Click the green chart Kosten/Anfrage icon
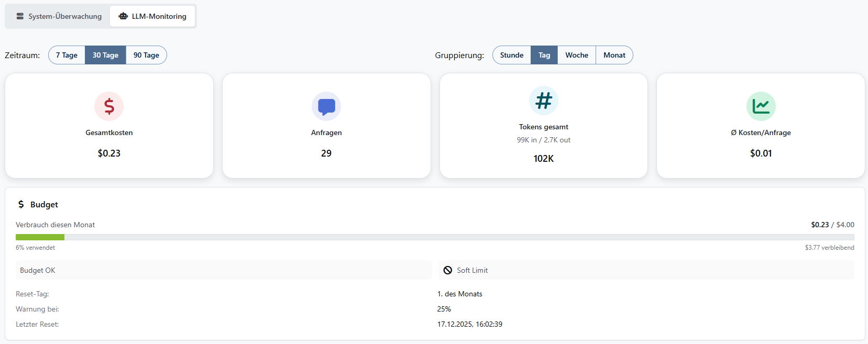This screenshot has height=344, width=868. [x=761, y=106]
